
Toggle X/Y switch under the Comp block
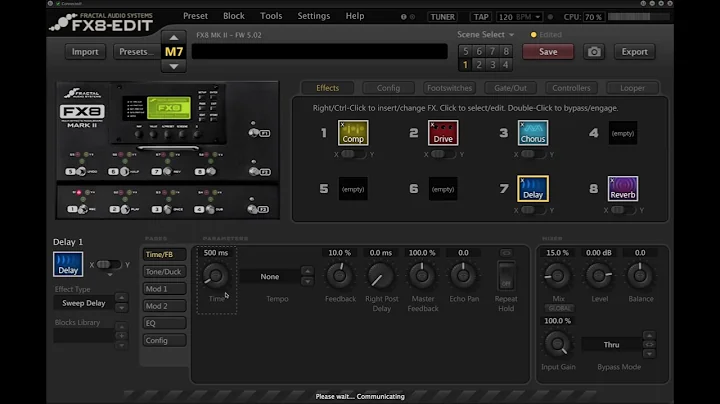[x=353, y=154]
